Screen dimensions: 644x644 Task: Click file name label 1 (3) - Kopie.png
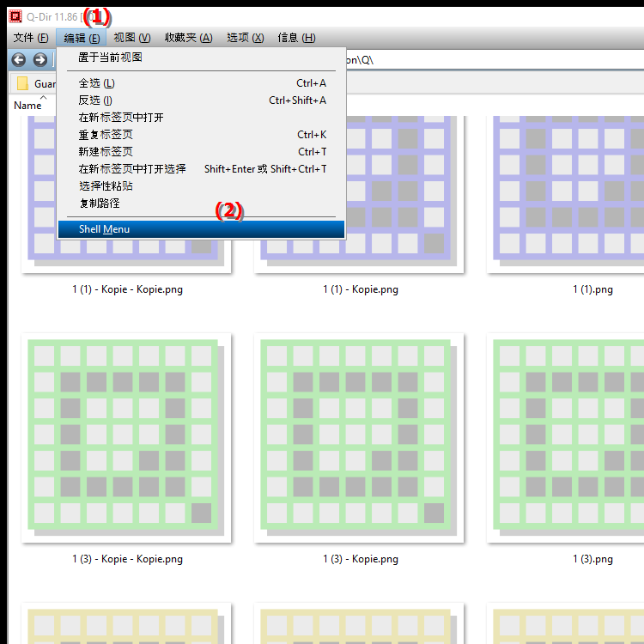tap(360, 559)
